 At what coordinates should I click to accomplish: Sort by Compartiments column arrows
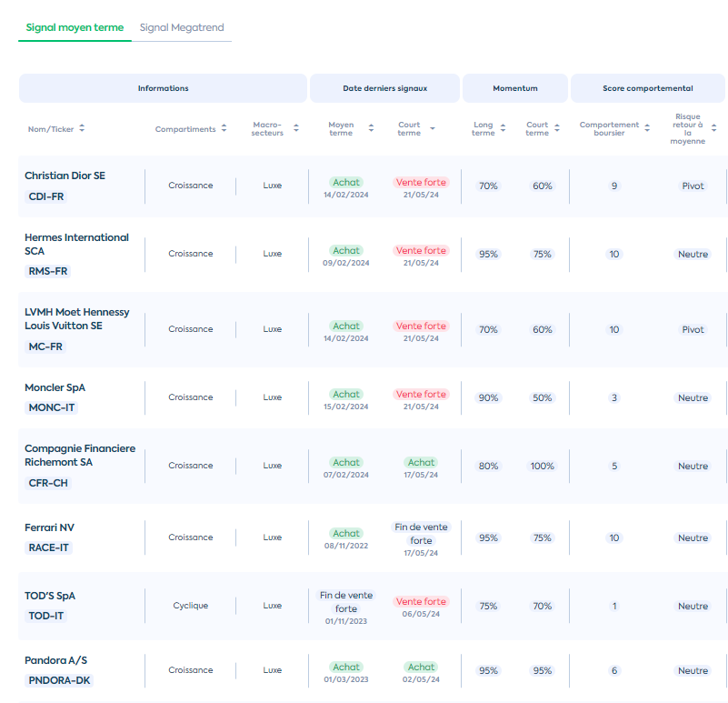[224, 128]
